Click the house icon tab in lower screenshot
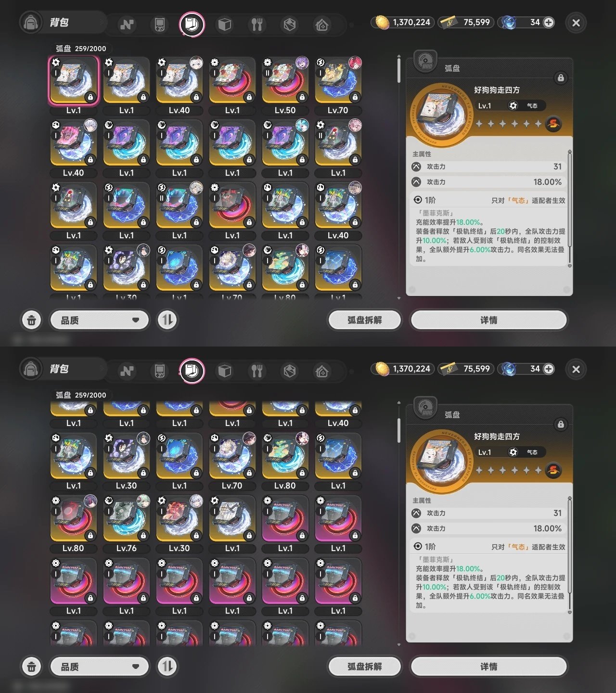 (x=322, y=371)
